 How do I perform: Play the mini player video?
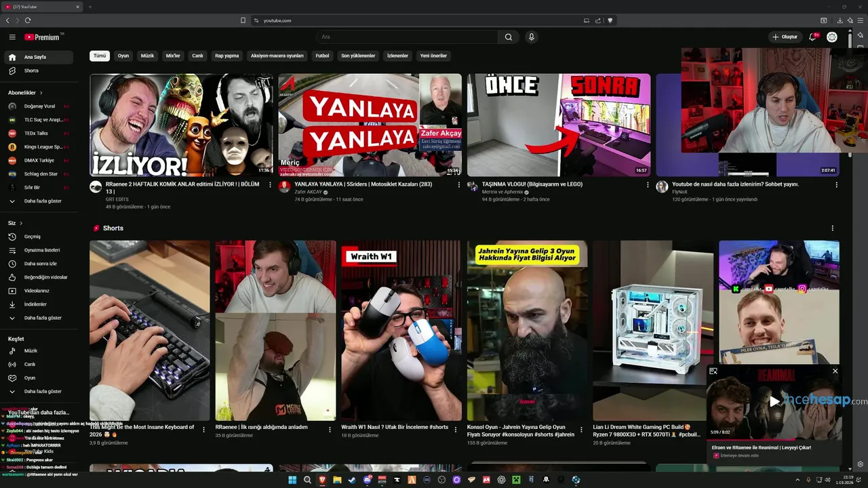(x=774, y=401)
